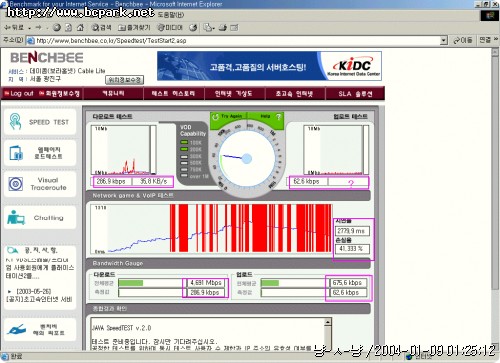Click the result log box scroll up arrow
500x363 pixels.
pos(328,322)
